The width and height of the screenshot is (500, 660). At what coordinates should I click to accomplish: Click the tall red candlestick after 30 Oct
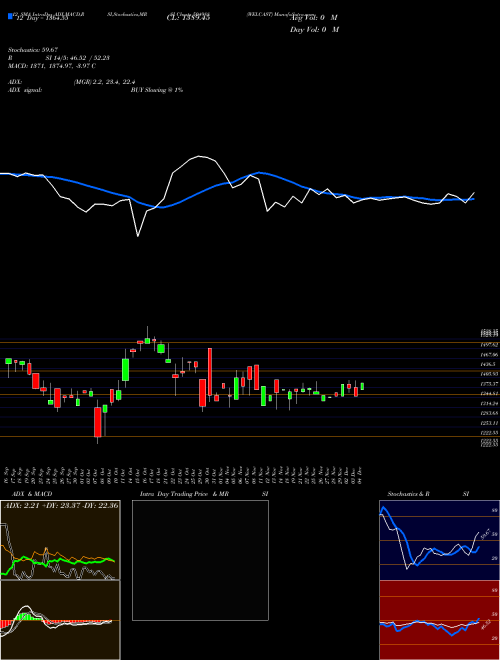(210, 371)
